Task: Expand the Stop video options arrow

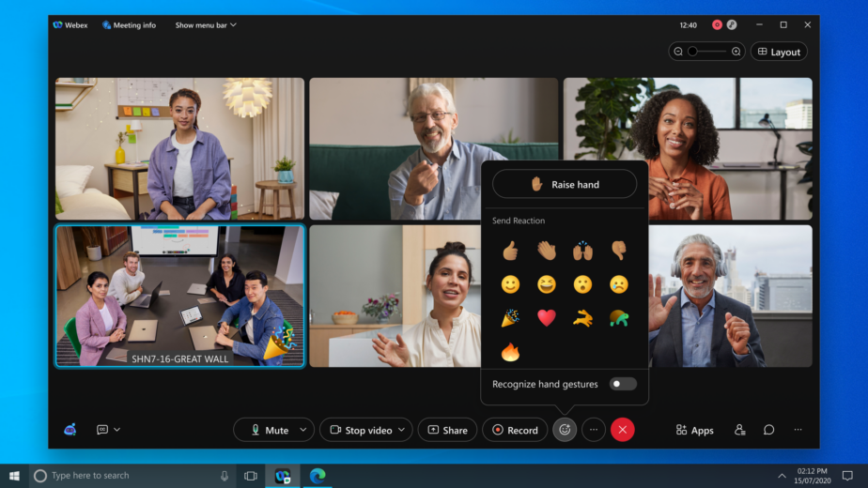Action: tap(402, 430)
